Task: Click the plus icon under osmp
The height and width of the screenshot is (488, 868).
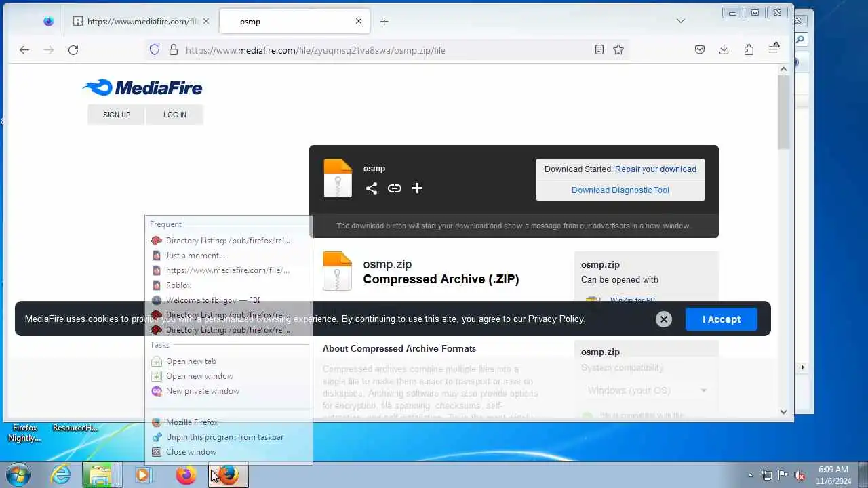Action: pos(417,188)
